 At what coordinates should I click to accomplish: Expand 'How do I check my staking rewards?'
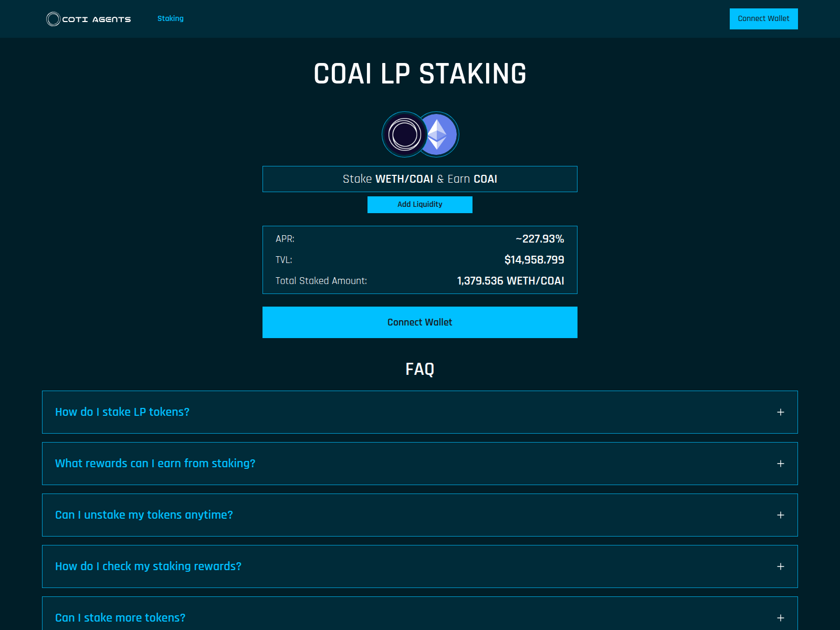(420, 566)
